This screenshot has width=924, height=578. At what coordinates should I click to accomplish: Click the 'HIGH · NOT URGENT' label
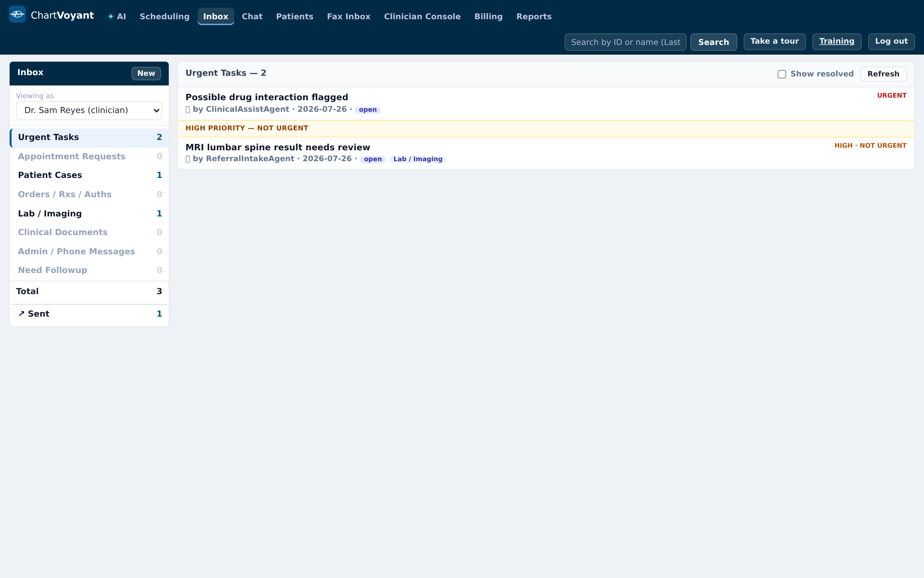point(870,146)
